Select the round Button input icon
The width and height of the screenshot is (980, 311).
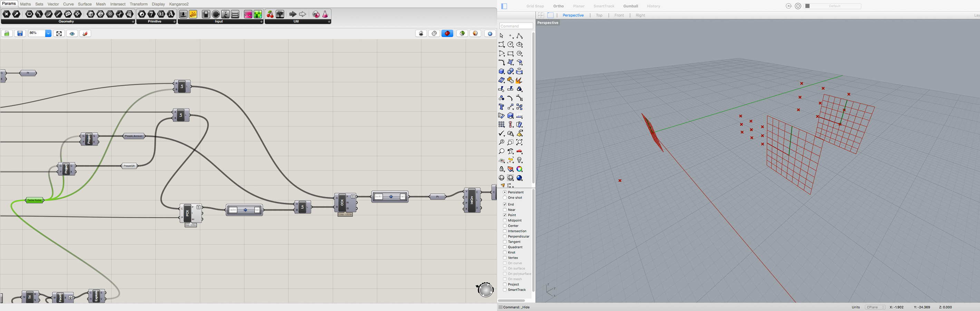pyautogui.click(x=216, y=14)
